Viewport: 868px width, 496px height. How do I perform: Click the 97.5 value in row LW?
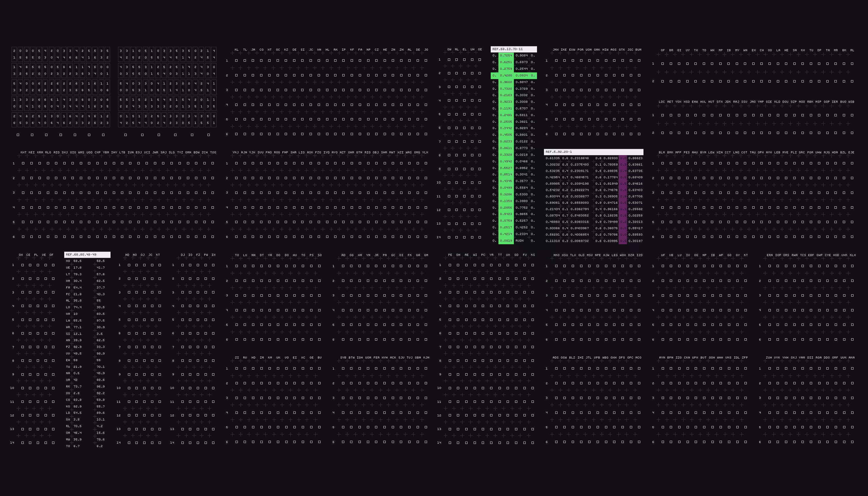(x=100, y=321)
